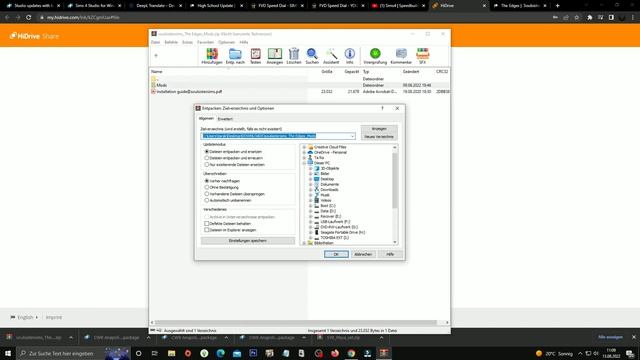Collapse Dieser PC tree node
The image size is (640, 360).
click(x=304, y=163)
